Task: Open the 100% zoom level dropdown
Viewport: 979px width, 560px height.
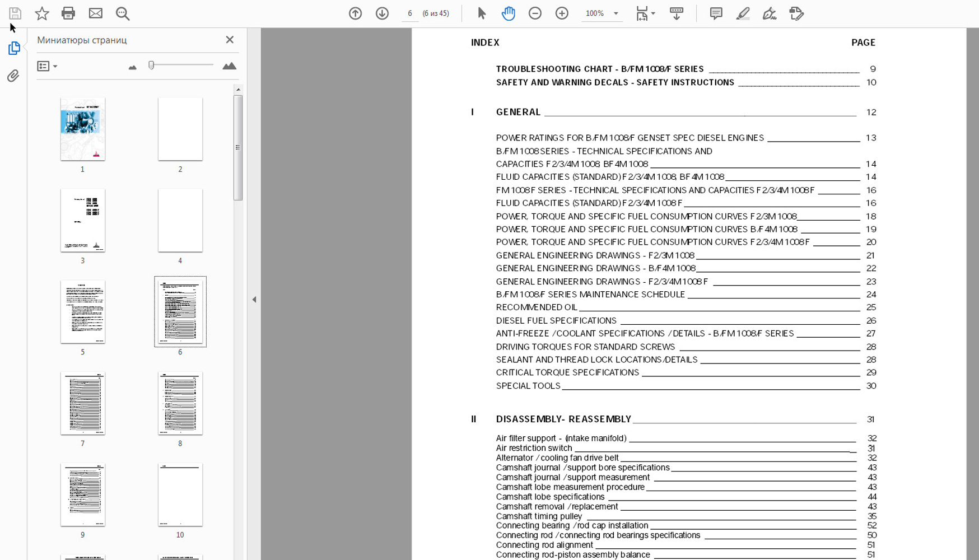Action: tap(616, 13)
